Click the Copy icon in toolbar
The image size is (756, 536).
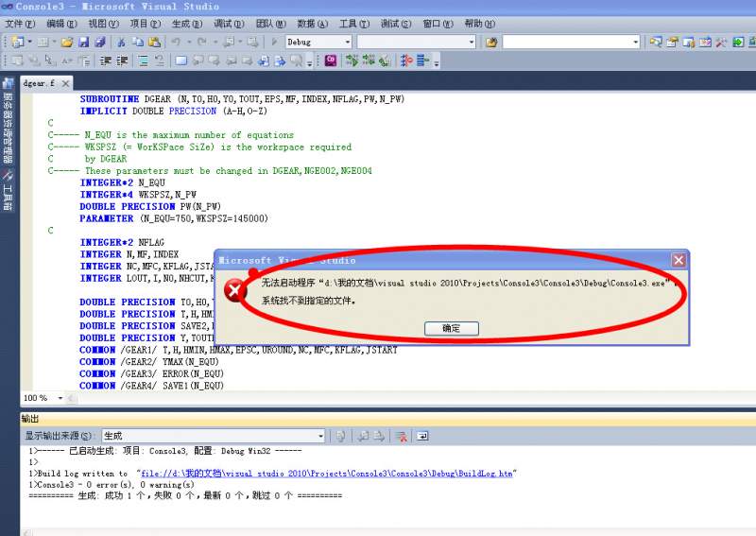coord(137,42)
